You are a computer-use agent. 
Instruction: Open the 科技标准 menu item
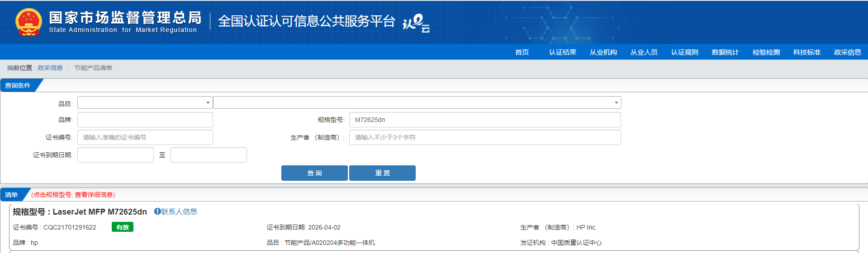pyautogui.click(x=807, y=52)
